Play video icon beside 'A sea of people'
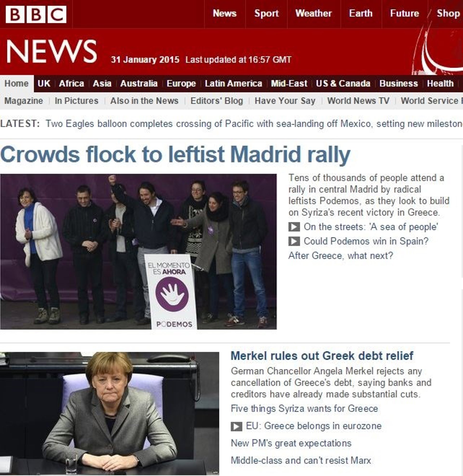 click(x=294, y=227)
